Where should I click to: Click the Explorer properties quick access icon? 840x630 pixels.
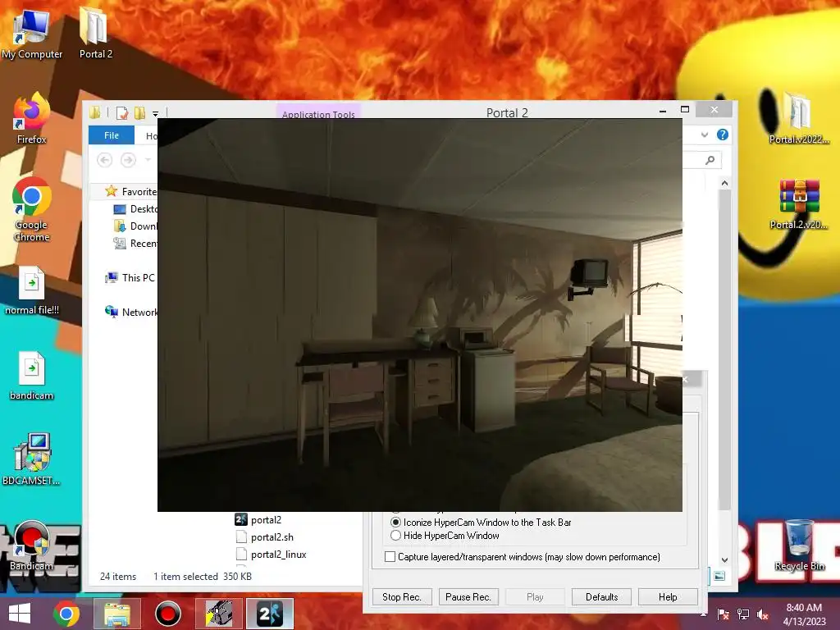click(122, 113)
